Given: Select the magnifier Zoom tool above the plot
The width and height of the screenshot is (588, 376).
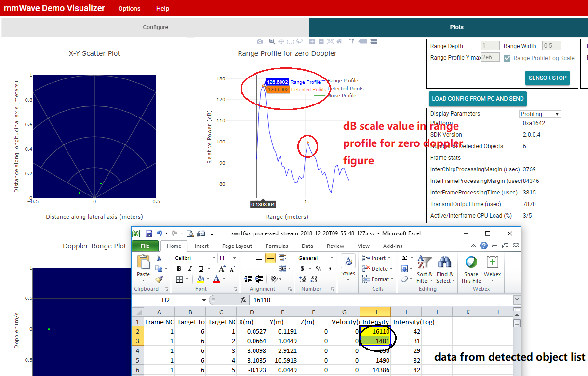Looking at the screenshot, I should pyautogui.click(x=272, y=42).
